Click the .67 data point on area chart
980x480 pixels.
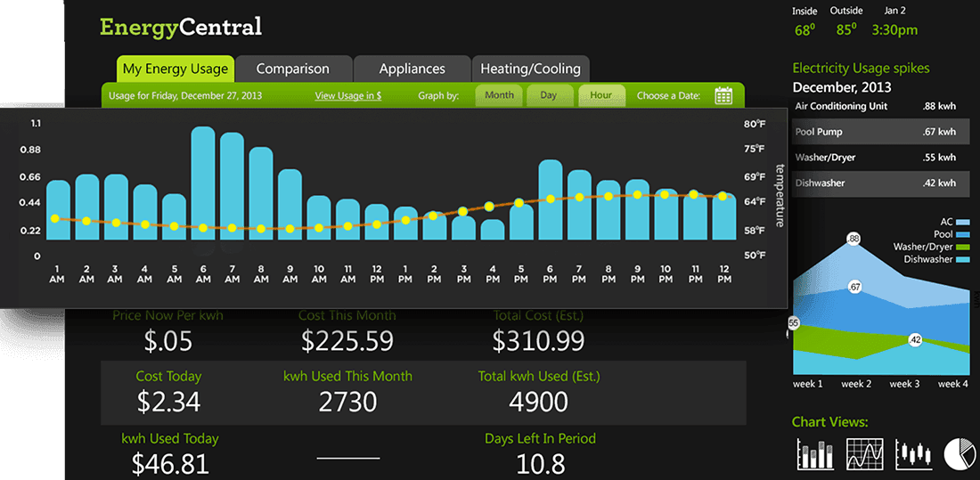[855, 287]
